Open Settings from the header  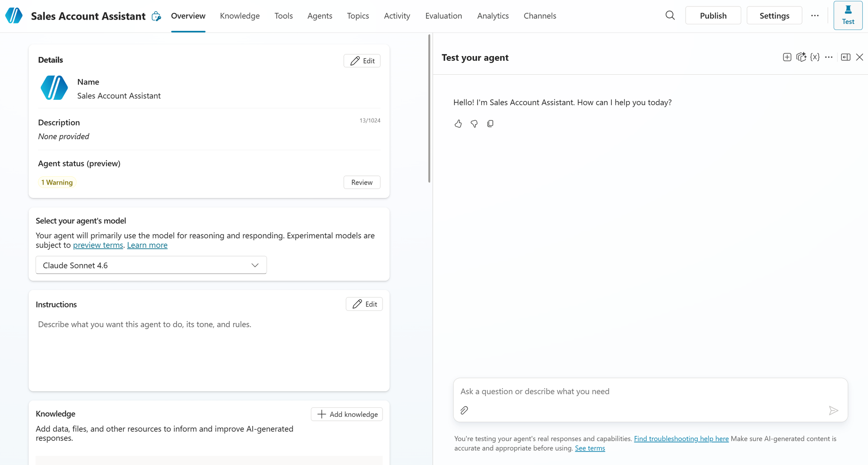(774, 16)
